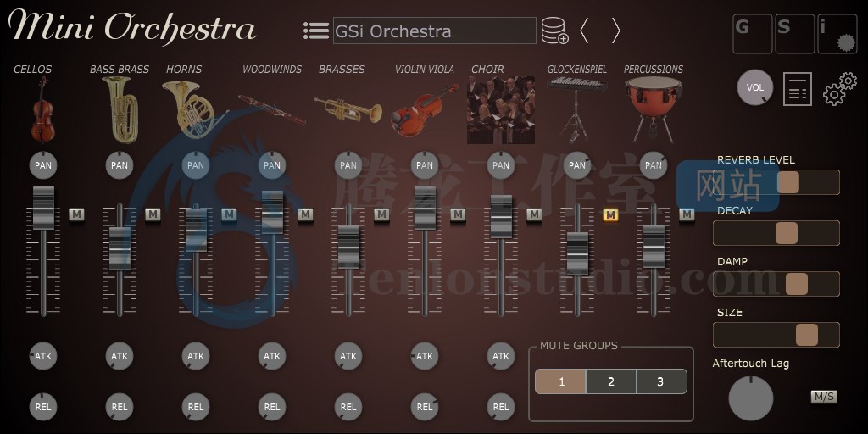This screenshot has width=868, height=434.
Task: Click the Glockenspiel volume fader
Action: click(576, 253)
